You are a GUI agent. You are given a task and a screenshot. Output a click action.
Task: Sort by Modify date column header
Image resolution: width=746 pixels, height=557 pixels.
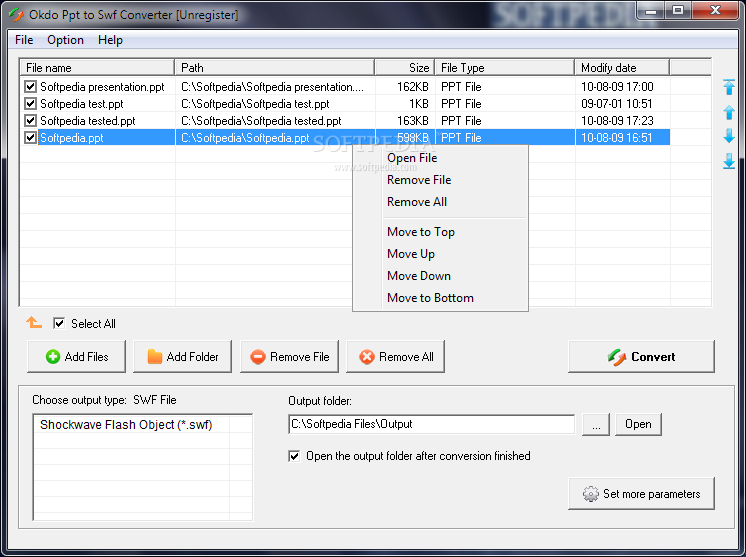click(x=622, y=68)
